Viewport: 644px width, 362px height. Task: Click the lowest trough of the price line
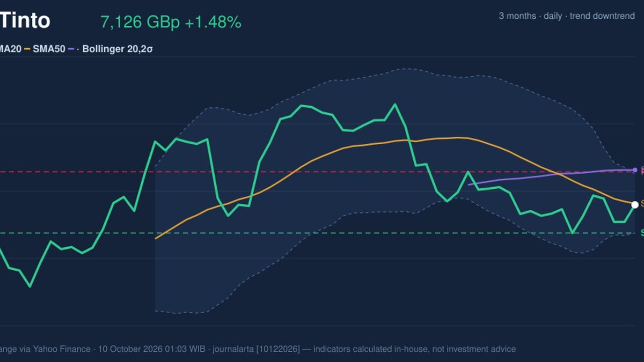coord(30,286)
